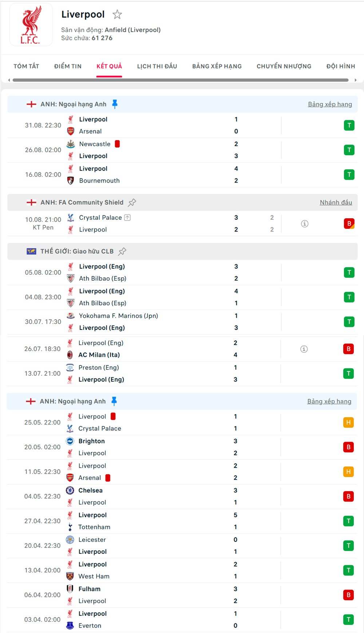Select the Liverpool L.F.C. crest at the top
This screenshot has height=633, width=364.
click(x=31, y=24)
